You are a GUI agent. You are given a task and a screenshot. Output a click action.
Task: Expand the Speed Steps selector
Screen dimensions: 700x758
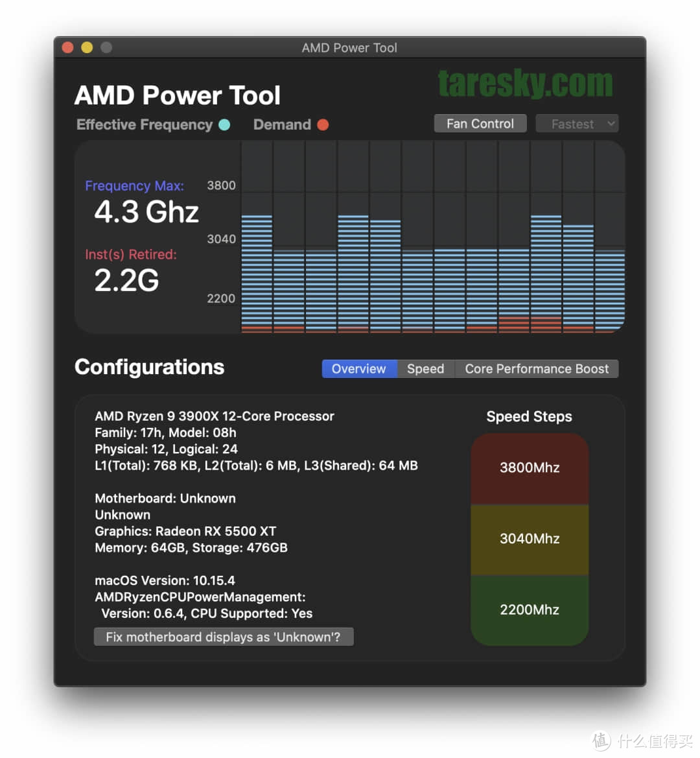(x=530, y=416)
